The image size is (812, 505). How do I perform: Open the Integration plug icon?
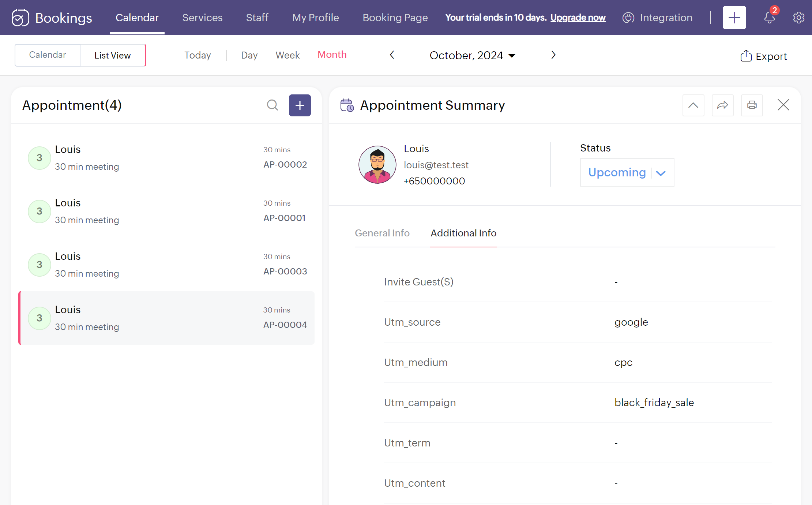628,18
